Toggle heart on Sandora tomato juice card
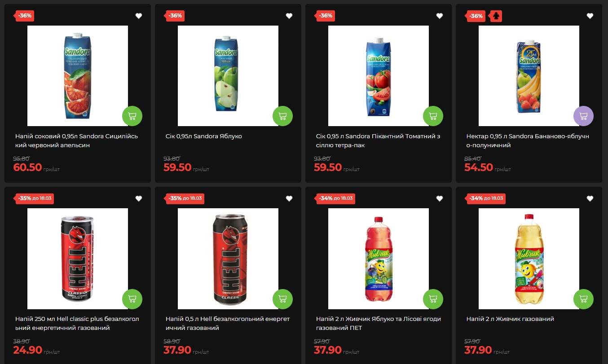 (440, 16)
